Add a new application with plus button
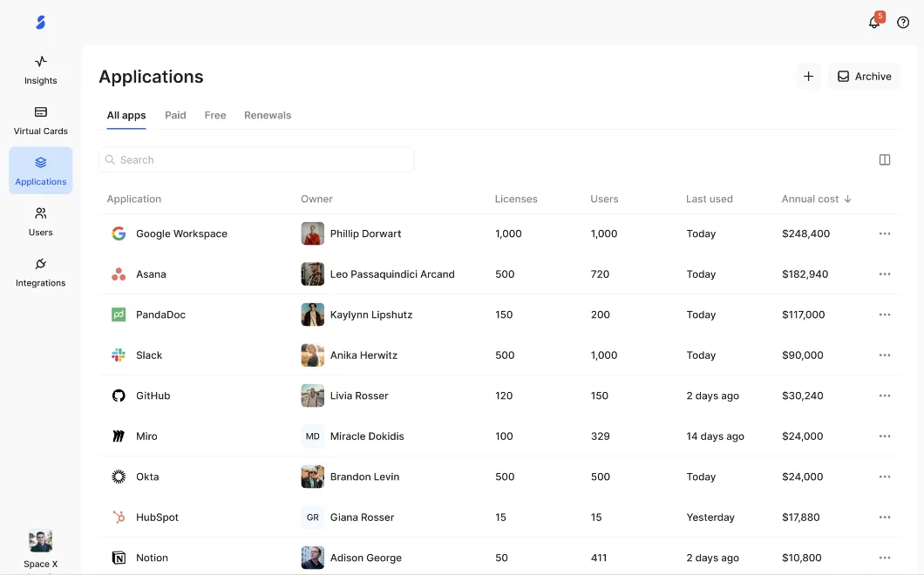 pyautogui.click(x=809, y=76)
